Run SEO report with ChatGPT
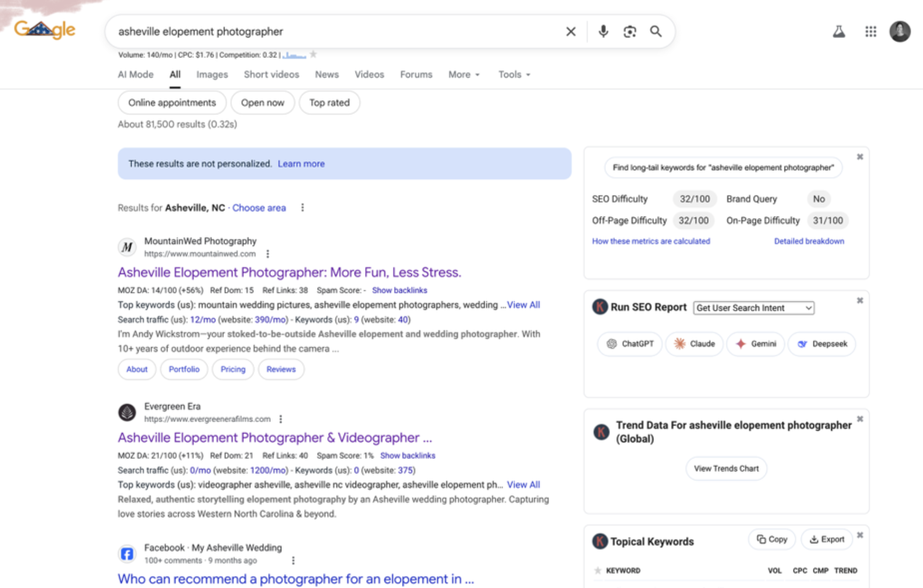This screenshot has width=923, height=588. coord(629,344)
